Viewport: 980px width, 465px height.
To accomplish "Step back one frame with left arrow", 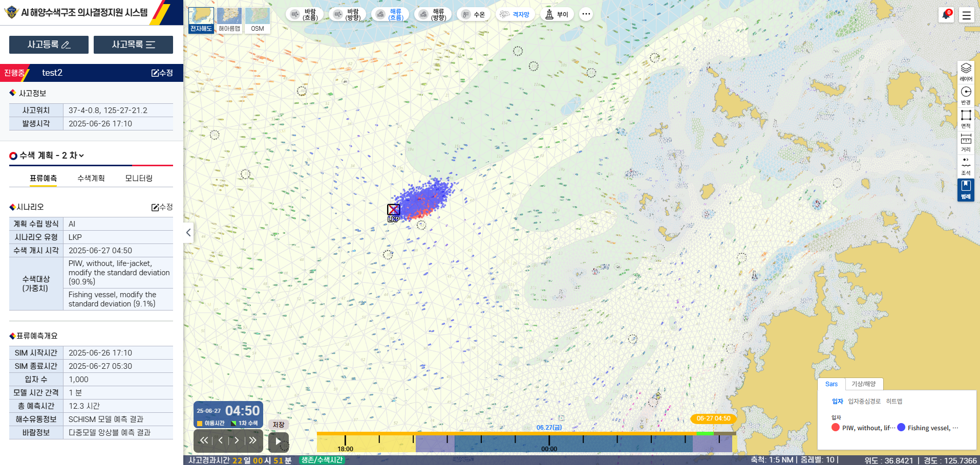I will 220,440.
